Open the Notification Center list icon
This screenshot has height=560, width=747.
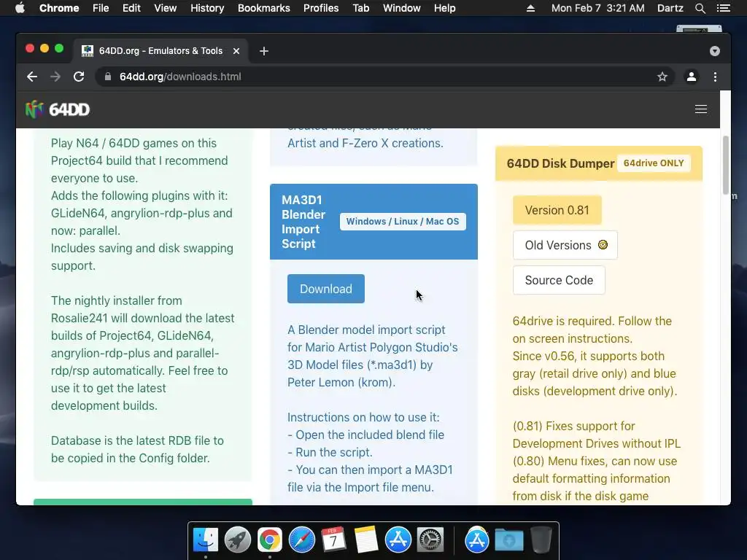coord(724,8)
